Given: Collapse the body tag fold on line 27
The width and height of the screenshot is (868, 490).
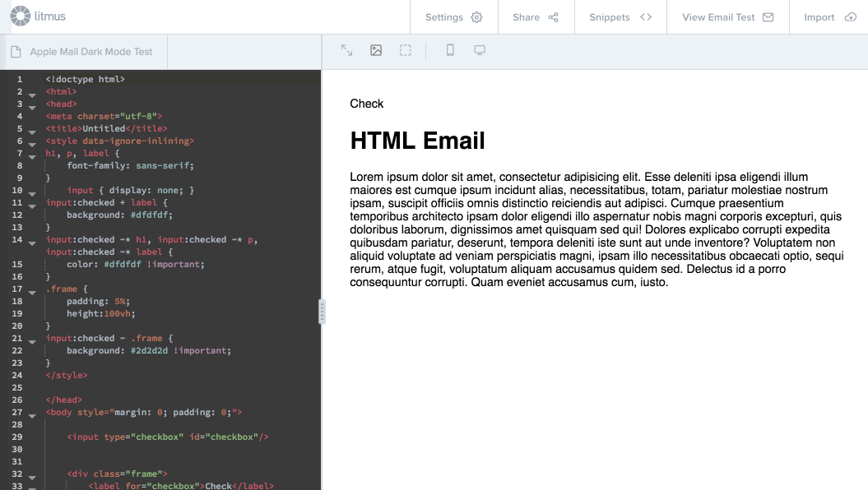Looking at the screenshot, I should (x=32, y=416).
